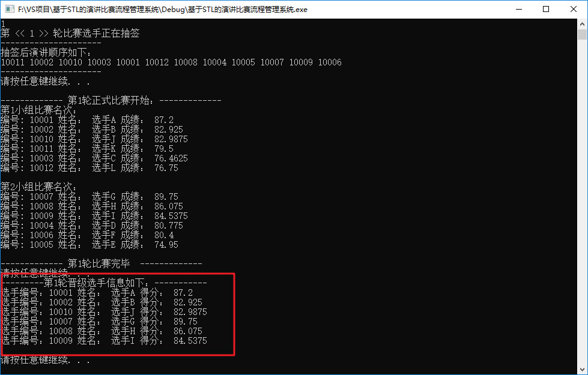Click group row for 选手I with 成绩 84.5375
The image size is (588, 375).
[x=94, y=216]
